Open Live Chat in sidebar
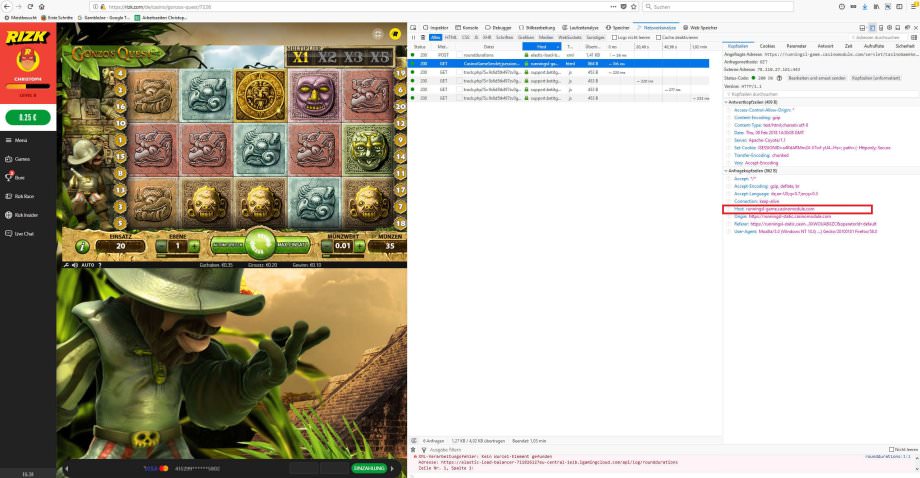920x478 pixels. pyautogui.click(x=19, y=233)
